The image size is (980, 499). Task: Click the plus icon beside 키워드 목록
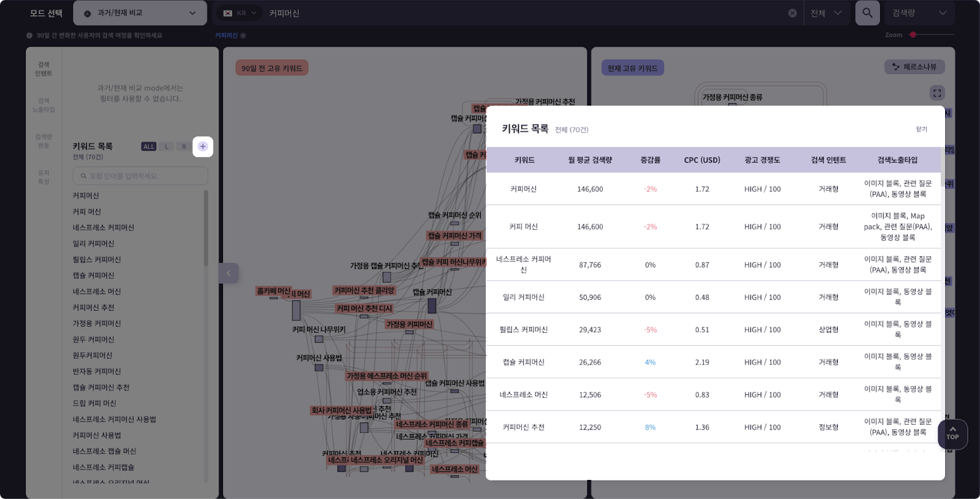[203, 147]
